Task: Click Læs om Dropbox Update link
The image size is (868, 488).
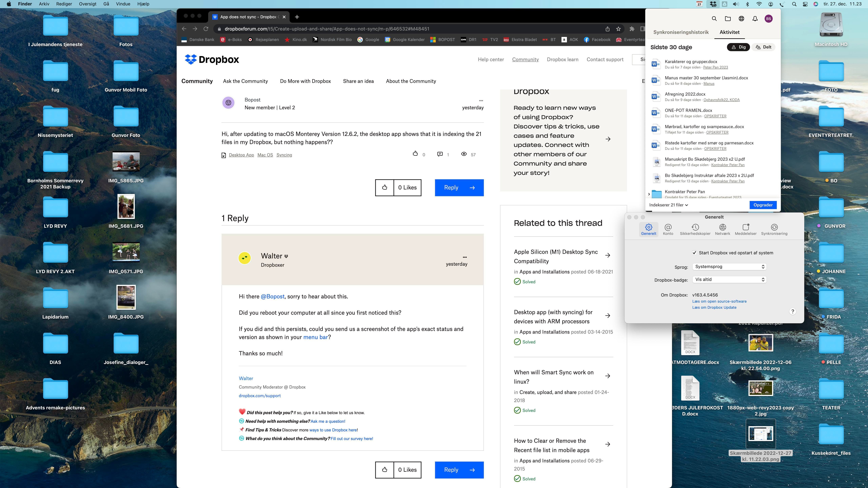Action: point(714,308)
